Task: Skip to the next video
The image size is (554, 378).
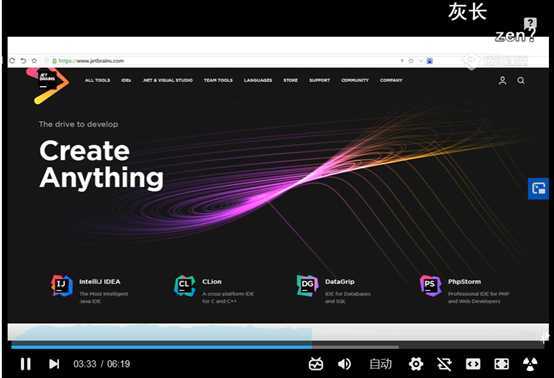Action: click(54, 364)
